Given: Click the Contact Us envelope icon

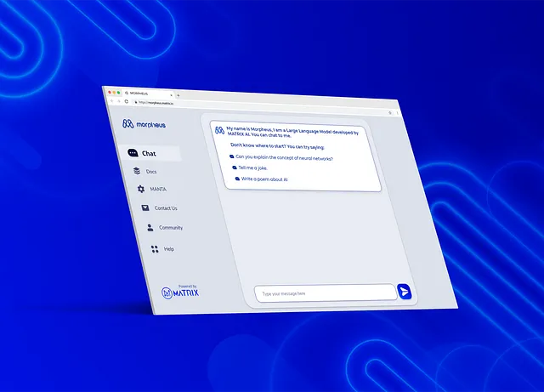Looking at the screenshot, I should pos(145,207).
